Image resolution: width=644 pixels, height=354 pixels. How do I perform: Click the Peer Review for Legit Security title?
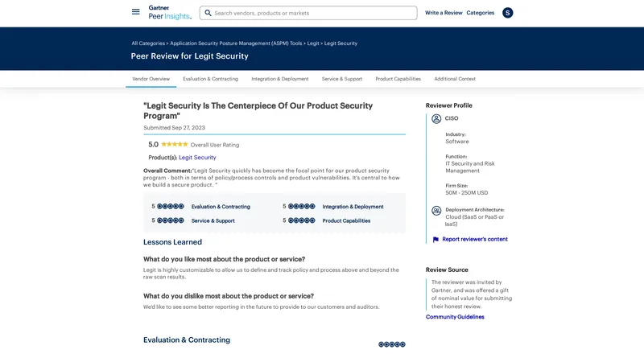190,56
